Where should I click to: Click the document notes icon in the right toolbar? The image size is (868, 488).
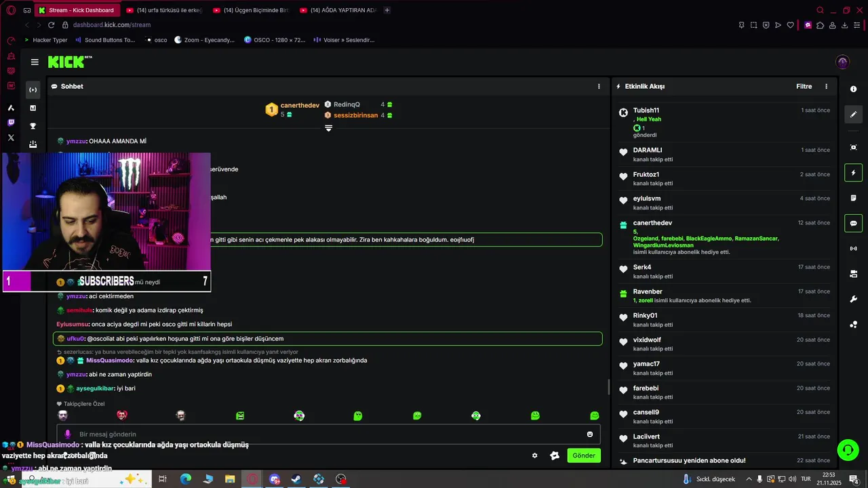tap(853, 198)
